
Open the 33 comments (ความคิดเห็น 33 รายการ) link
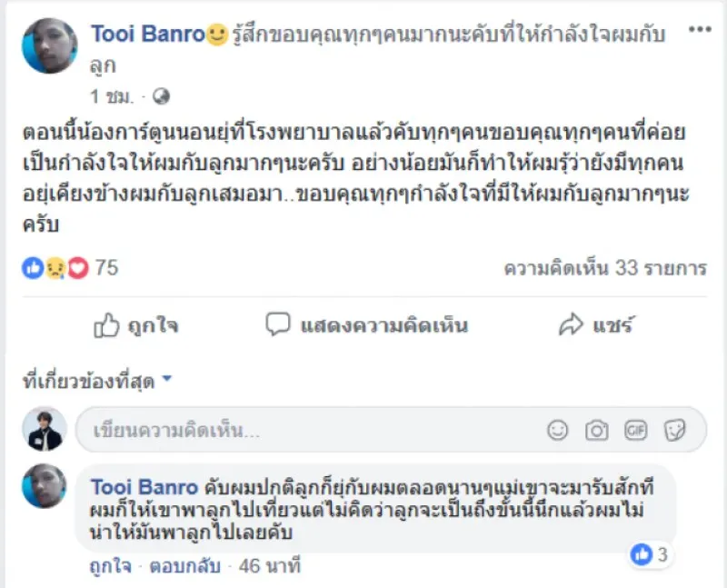pyautogui.click(x=605, y=268)
